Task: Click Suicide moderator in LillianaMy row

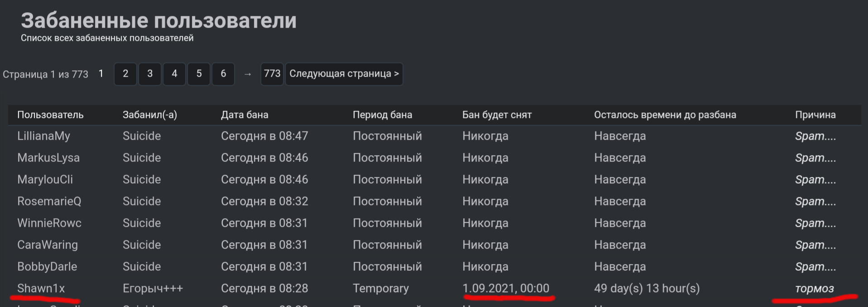Action: 142,136
